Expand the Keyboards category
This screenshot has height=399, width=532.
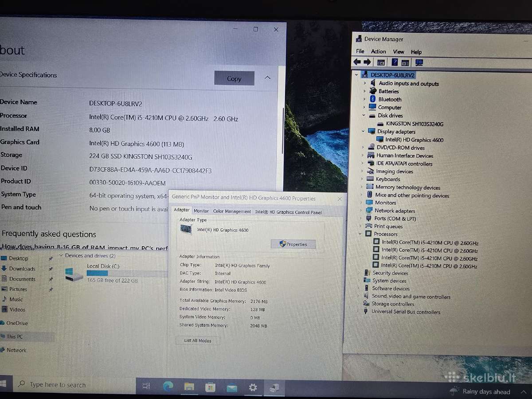point(363,179)
